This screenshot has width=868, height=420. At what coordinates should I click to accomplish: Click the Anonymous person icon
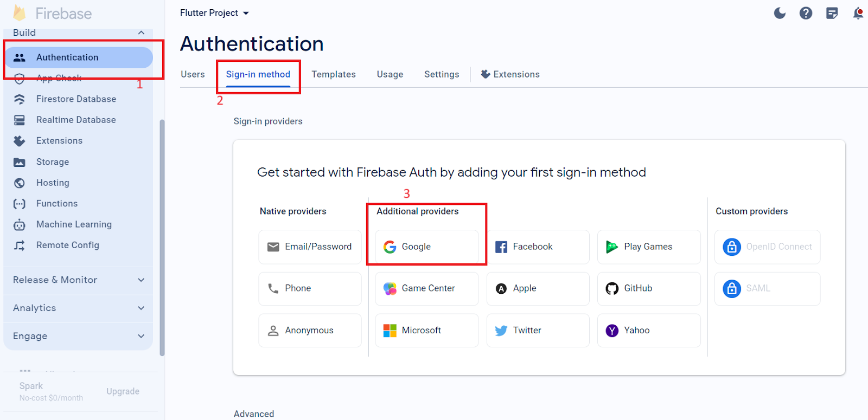tap(273, 331)
